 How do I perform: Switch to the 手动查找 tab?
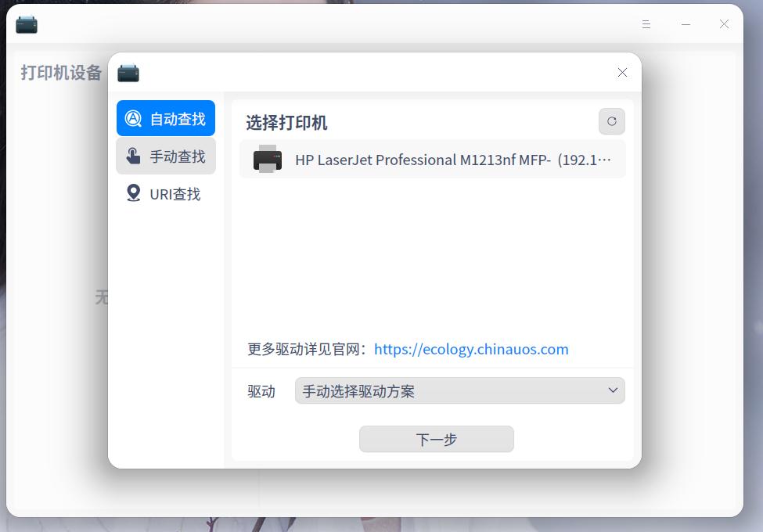tap(166, 156)
